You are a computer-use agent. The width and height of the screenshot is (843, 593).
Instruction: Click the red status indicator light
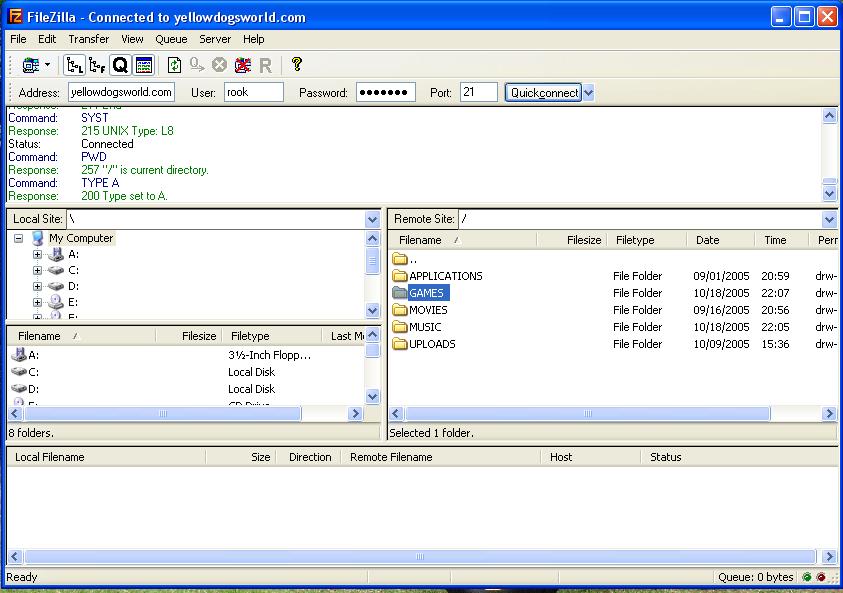pyautogui.click(x=821, y=577)
